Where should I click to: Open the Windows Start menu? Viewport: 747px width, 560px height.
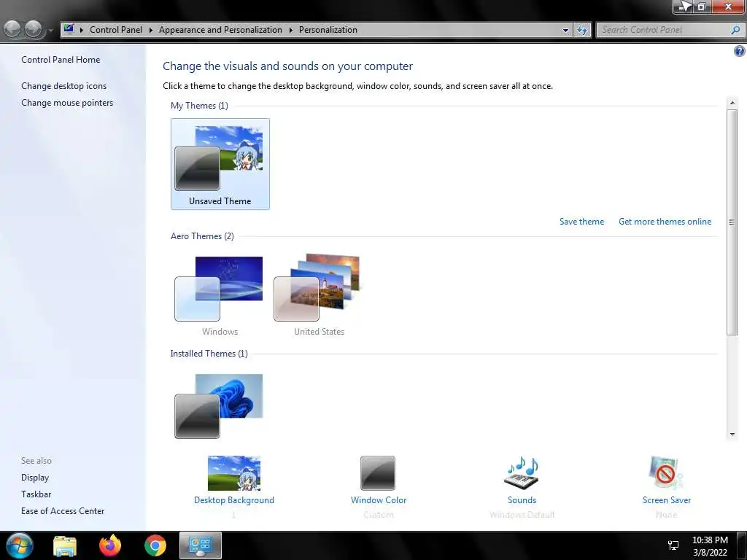coord(20,545)
